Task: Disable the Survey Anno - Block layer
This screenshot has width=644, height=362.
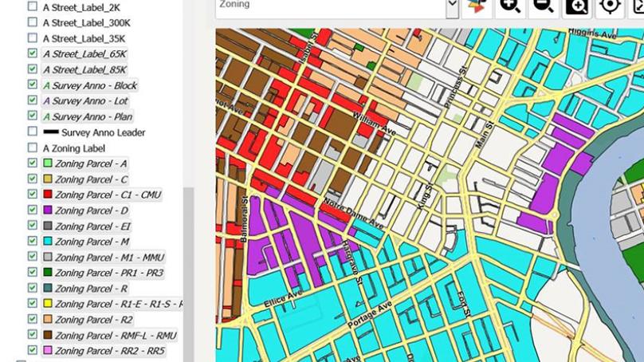Action: [x=33, y=85]
